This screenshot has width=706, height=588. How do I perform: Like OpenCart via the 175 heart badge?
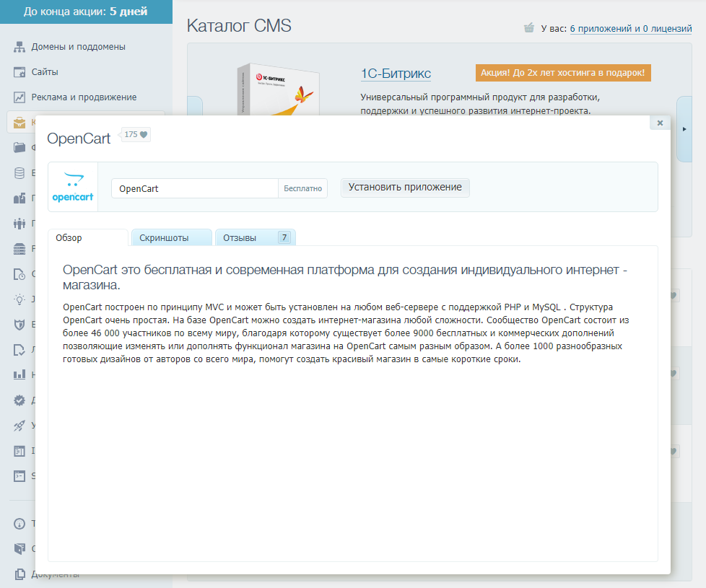coord(136,134)
